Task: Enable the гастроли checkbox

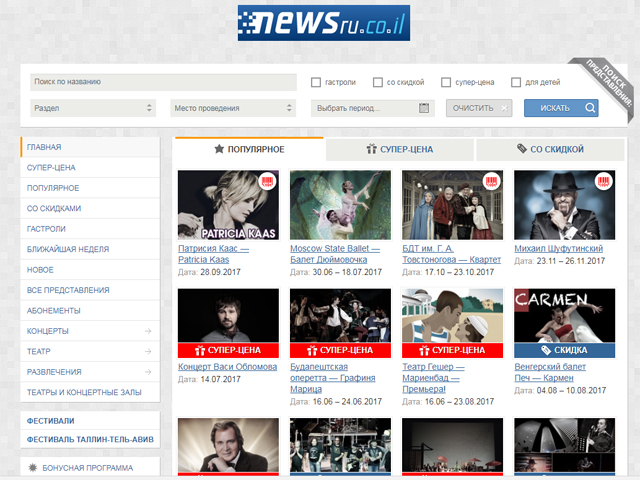Action: point(316,82)
